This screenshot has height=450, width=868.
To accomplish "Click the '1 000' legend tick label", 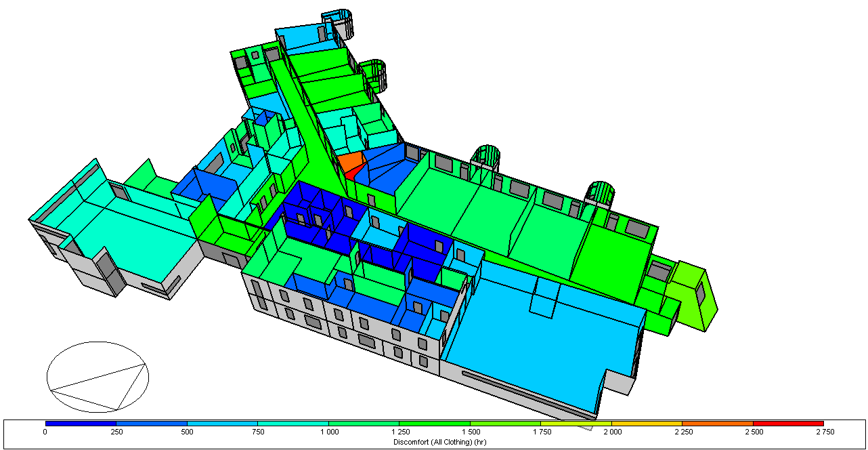I will coord(328,432).
